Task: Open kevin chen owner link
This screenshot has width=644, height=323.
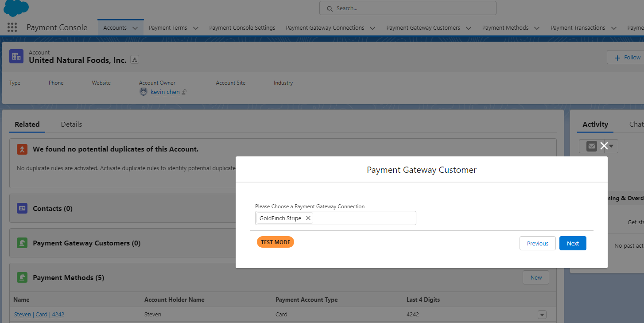Action: [x=165, y=92]
